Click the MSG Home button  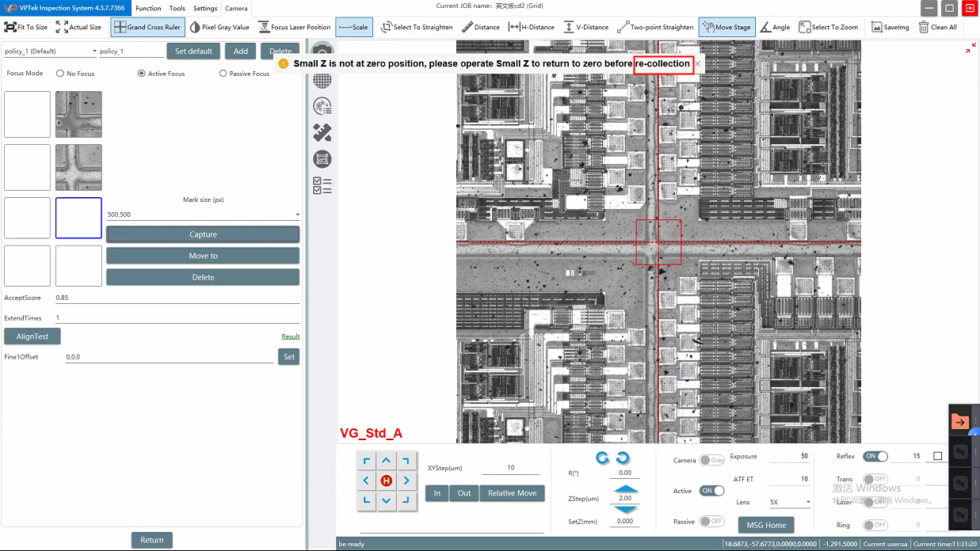pos(766,525)
